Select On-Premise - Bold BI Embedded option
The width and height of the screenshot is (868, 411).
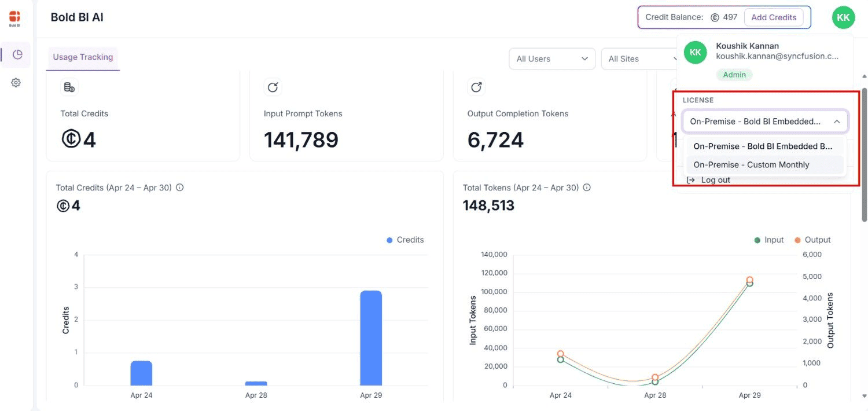pos(765,146)
